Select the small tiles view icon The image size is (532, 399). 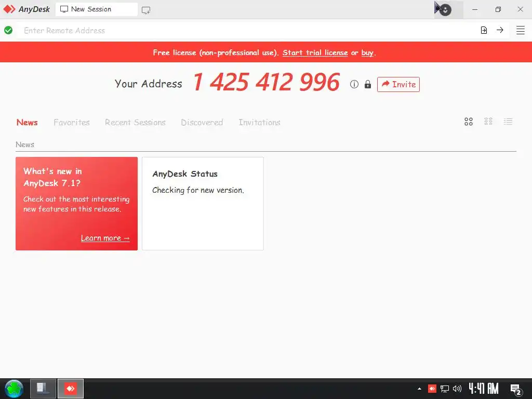[x=488, y=122]
